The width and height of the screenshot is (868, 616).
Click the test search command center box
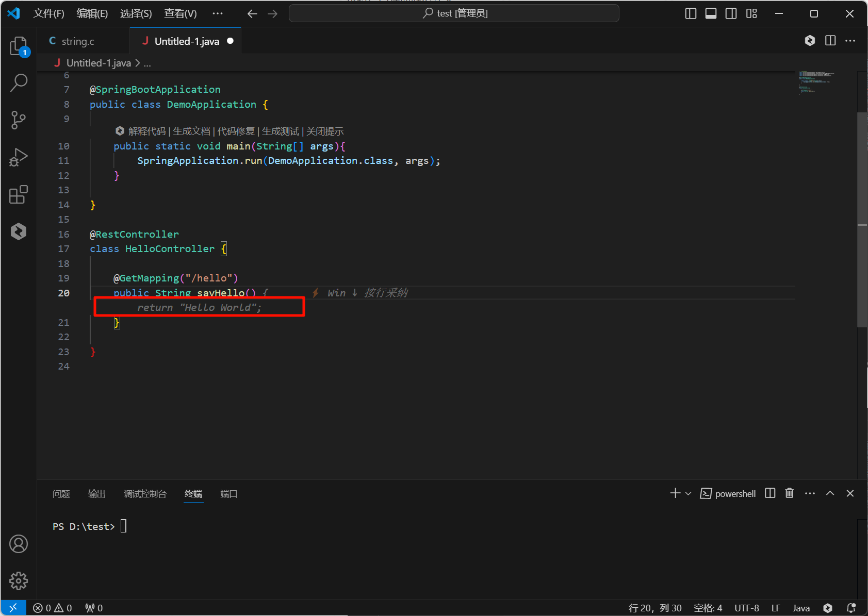click(x=454, y=13)
